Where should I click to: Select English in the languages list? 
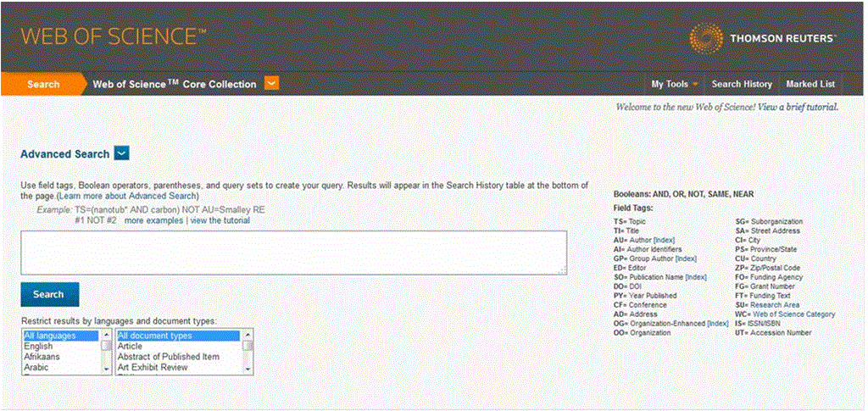38,347
